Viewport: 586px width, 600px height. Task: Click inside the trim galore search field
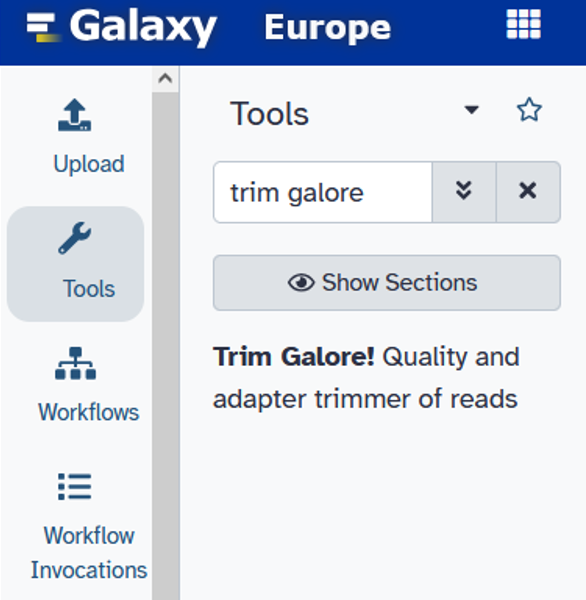[323, 192]
